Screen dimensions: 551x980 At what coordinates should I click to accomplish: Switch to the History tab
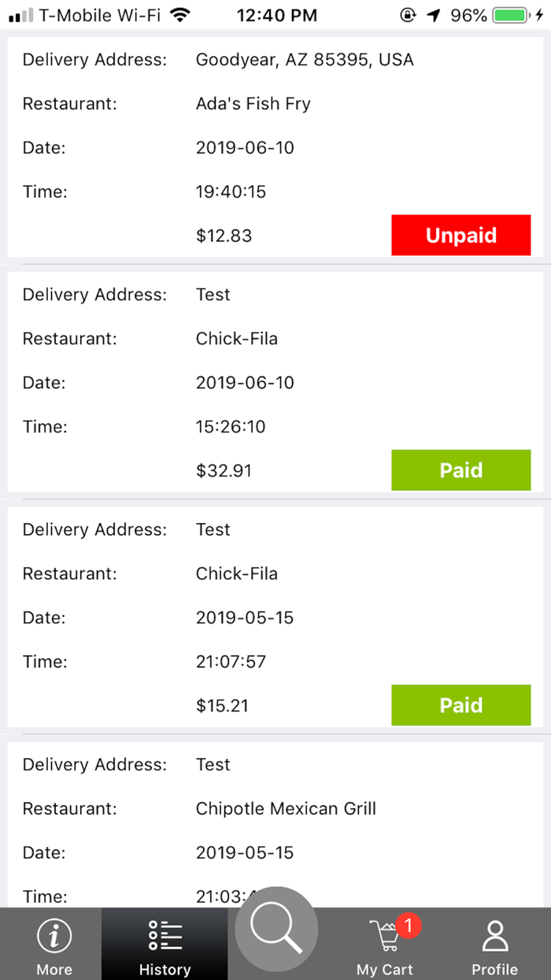click(164, 944)
